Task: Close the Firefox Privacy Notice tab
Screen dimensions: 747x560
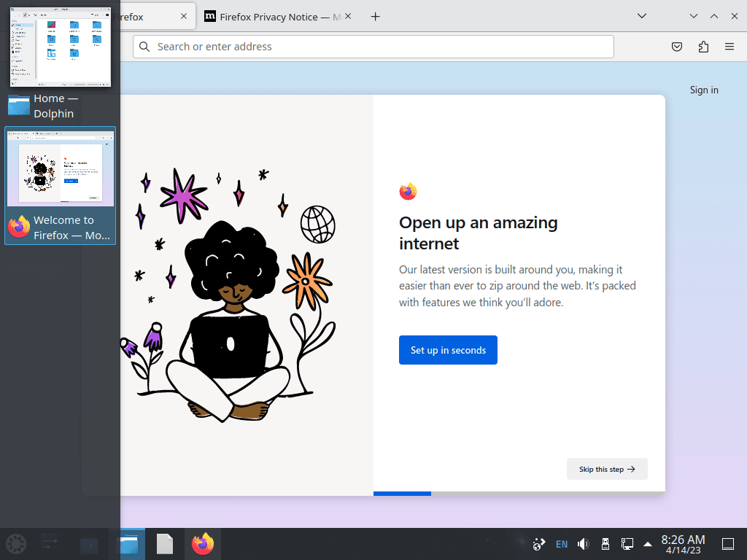Action: (x=348, y=17)
